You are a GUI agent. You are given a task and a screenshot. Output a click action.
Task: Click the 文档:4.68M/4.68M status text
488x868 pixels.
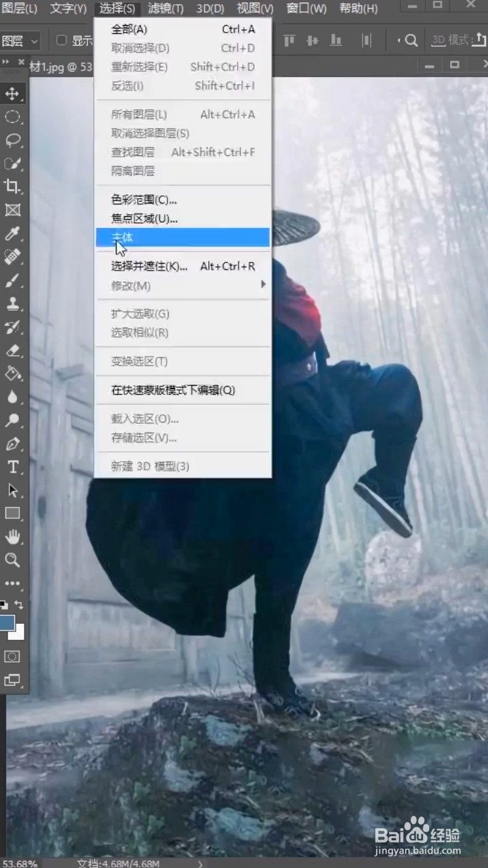(x=118, y=863)
